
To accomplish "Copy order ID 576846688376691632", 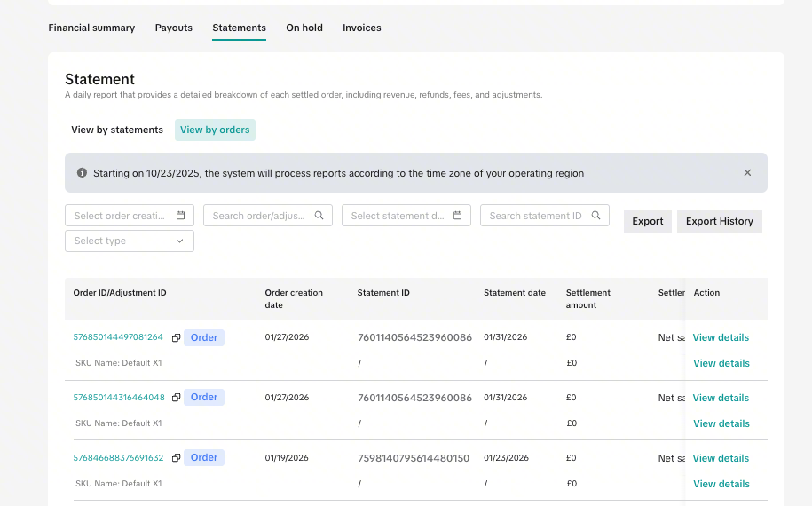I will (176, 458).
